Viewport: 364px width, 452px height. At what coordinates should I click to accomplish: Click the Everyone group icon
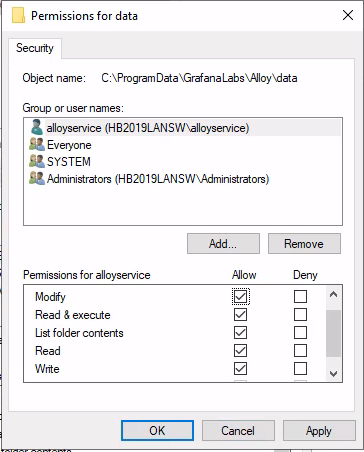pos(37,144)
